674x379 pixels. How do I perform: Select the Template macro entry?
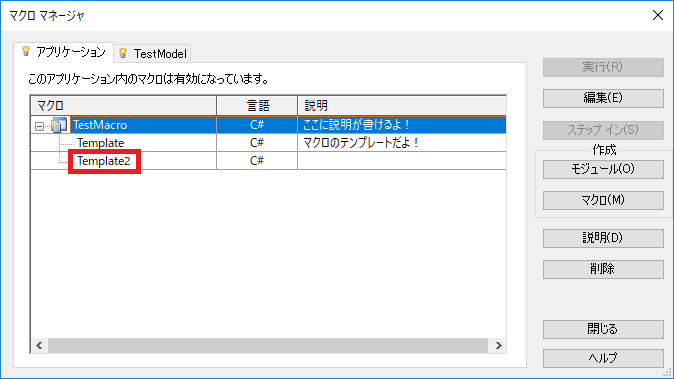pyautogui.click(x=101, y=143)
